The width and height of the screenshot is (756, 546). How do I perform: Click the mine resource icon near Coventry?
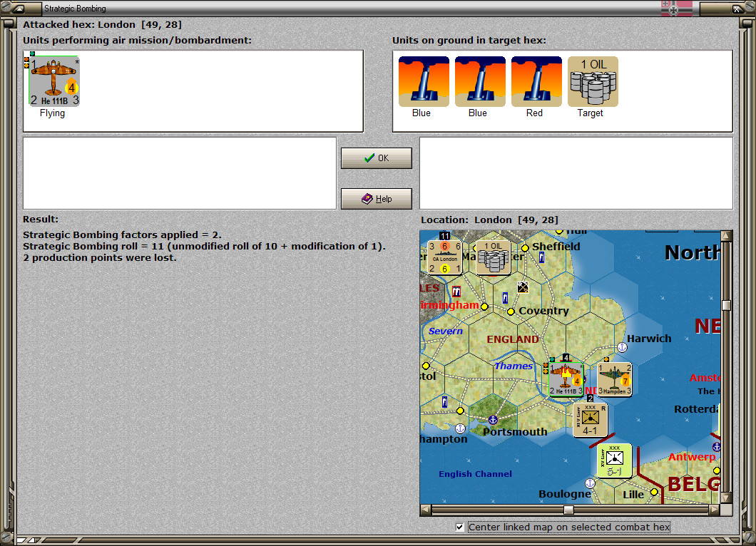[523, 288]
